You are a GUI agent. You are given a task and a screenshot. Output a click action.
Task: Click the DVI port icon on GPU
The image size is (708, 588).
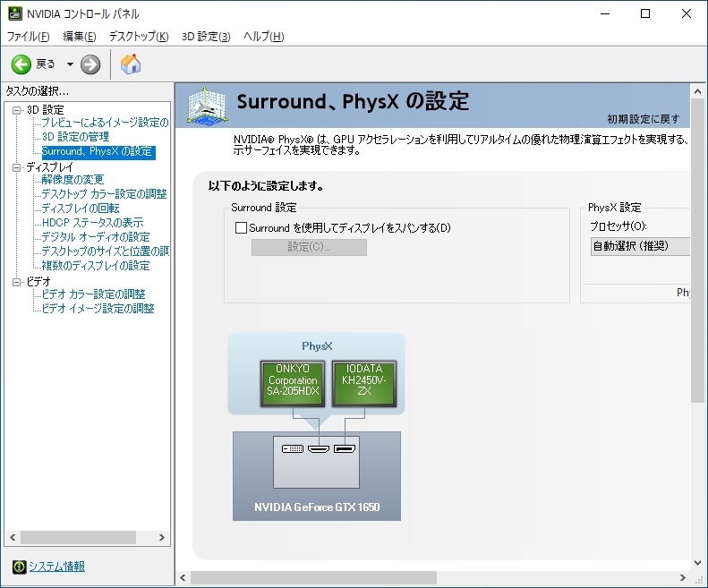(293, 448)
